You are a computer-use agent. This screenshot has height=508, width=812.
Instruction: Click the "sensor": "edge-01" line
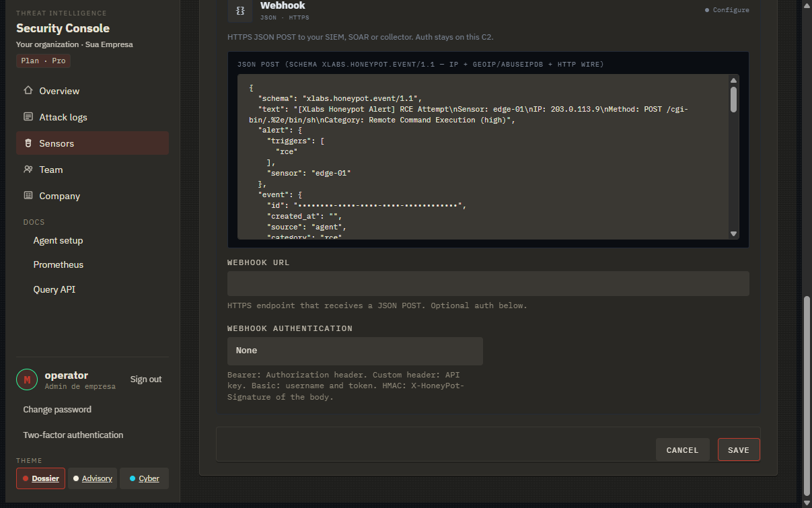309,173
